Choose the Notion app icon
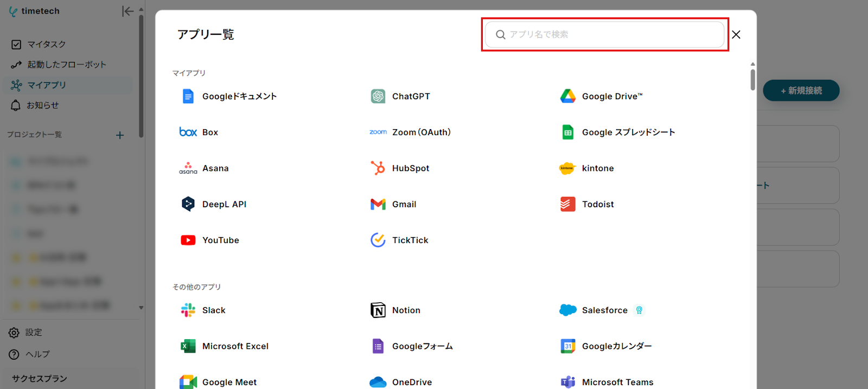This screenshot has height=389, width=868. [x=378, y=310]
